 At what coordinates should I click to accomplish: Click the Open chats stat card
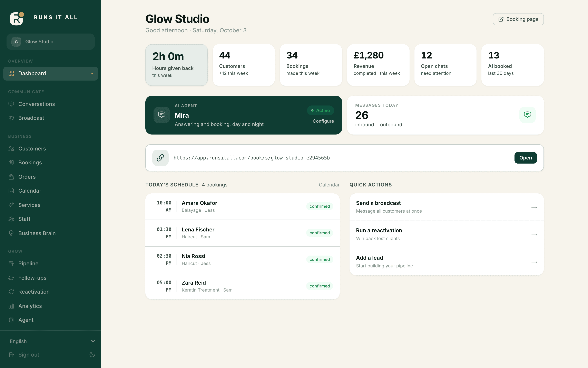pyautogui.click(x=445, y=65)
